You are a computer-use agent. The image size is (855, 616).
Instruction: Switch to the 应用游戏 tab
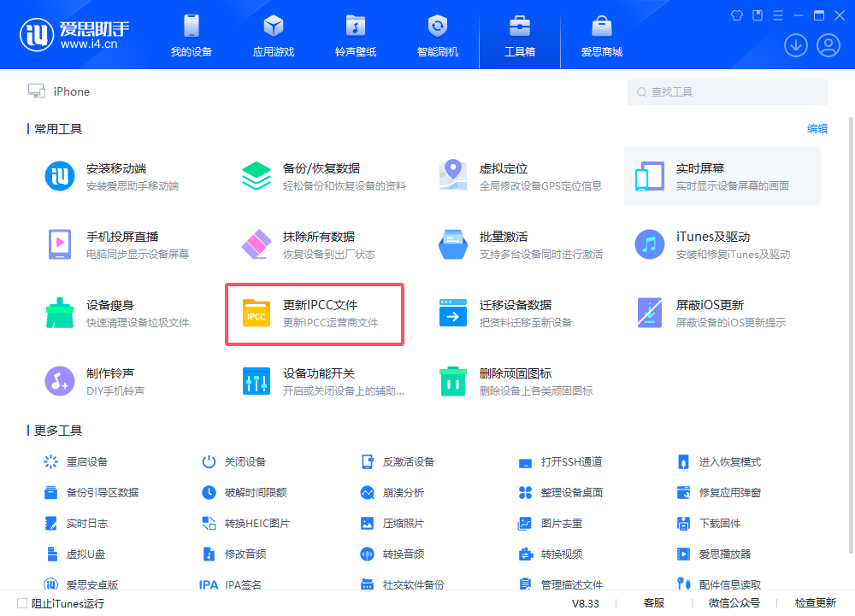(x=272, y=34)
